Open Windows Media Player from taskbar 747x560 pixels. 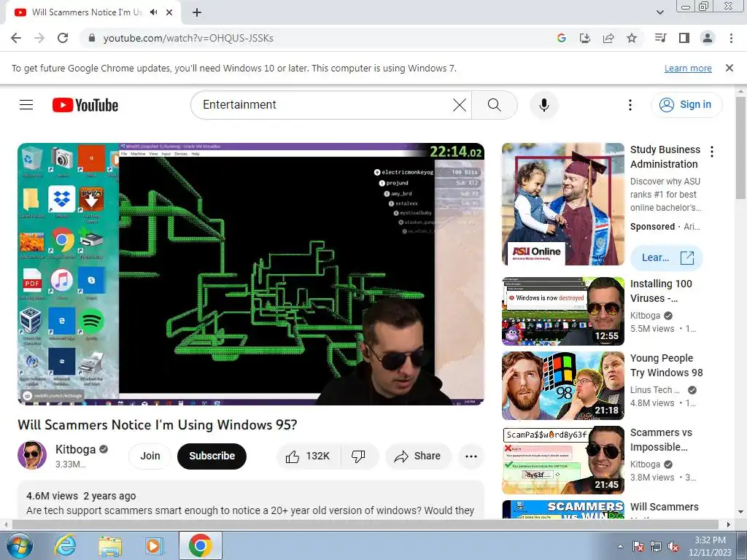click(x=153, y=545)
